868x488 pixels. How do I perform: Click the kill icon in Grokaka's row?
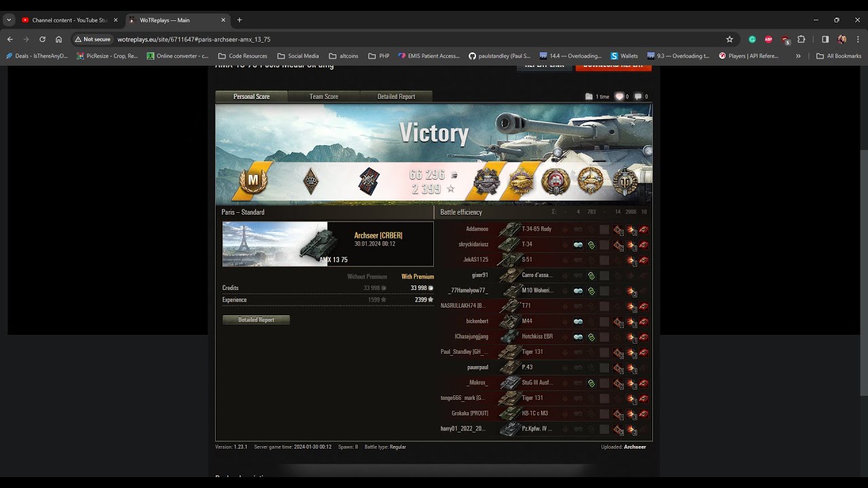(x=644, y=413)
